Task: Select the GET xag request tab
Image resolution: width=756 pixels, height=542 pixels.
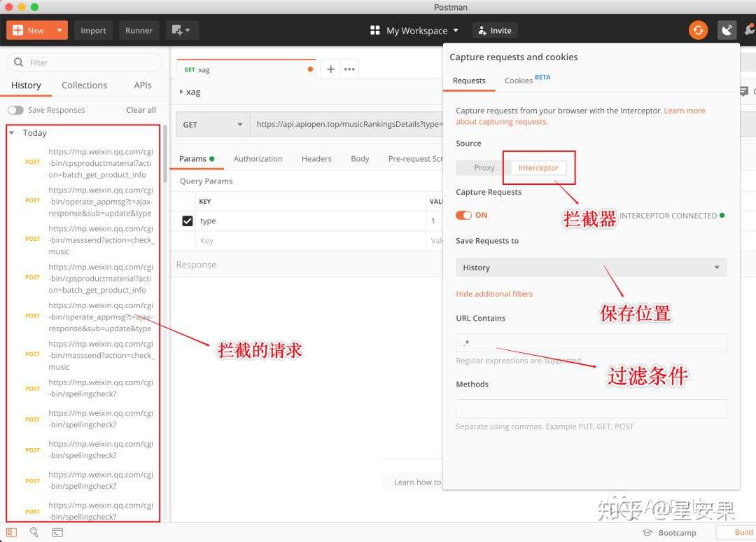Action: tap(246, 69)
